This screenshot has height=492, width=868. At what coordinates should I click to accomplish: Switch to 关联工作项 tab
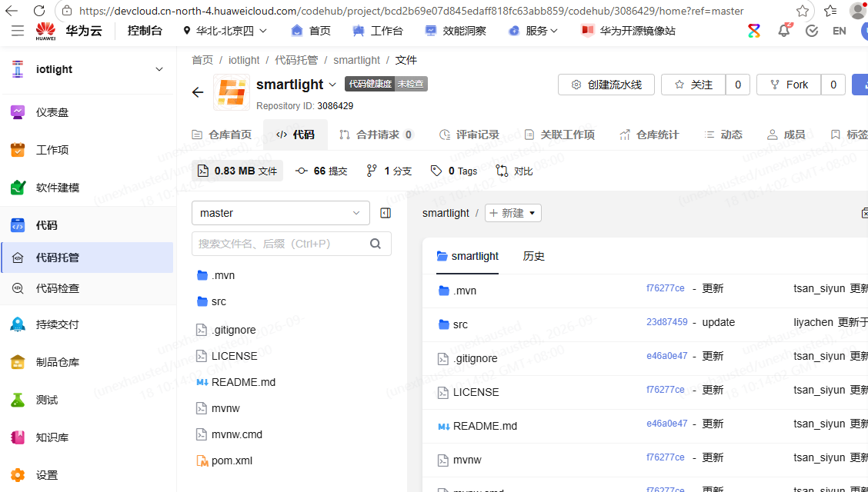(x=559, y=135)
